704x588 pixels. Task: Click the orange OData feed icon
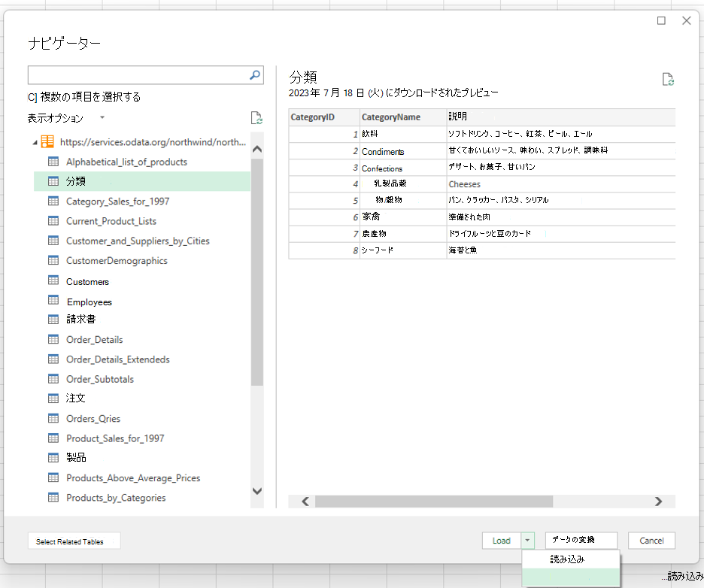point(47,142)
